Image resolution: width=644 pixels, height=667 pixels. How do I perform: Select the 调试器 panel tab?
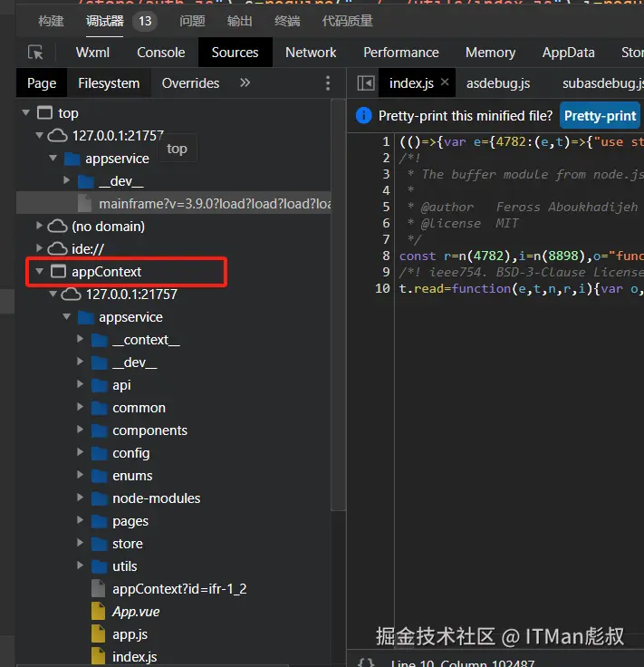(x=104, y=21)
